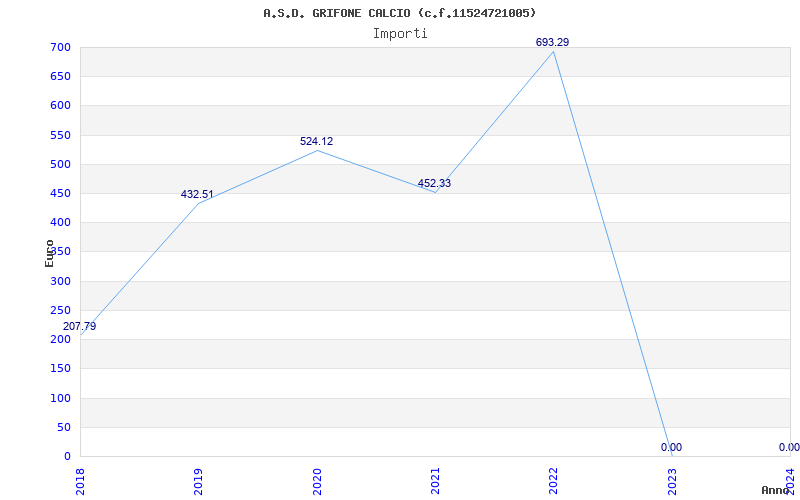Image resolution: width=800 pixels, height=500 pixels.
Task: Click the 100 y-axis tick label
Action: point(60,398)
